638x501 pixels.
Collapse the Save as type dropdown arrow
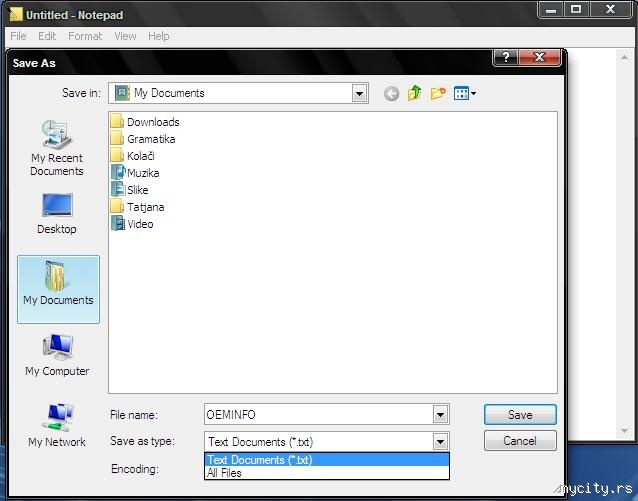pyautogui.click(x=440, y=442)
